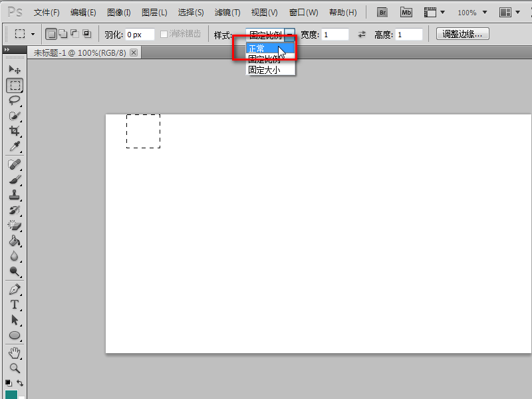Select the Dodge tool

[x=14, y=271]
